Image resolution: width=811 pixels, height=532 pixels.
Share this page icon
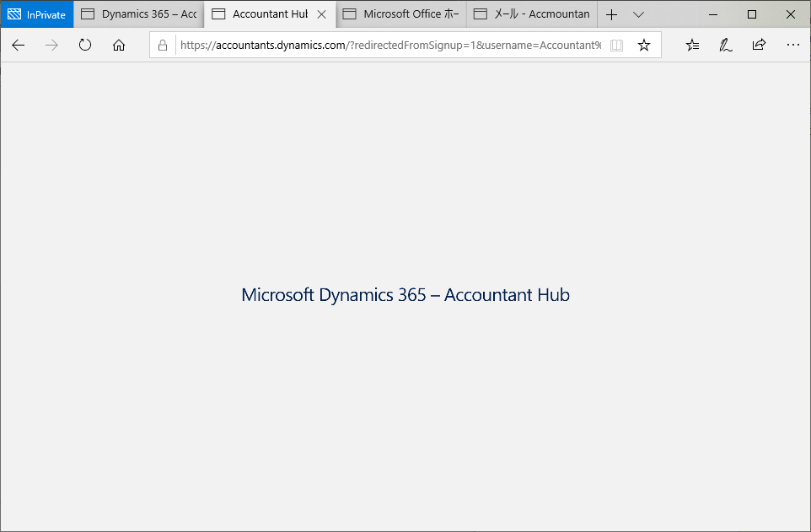759,45
